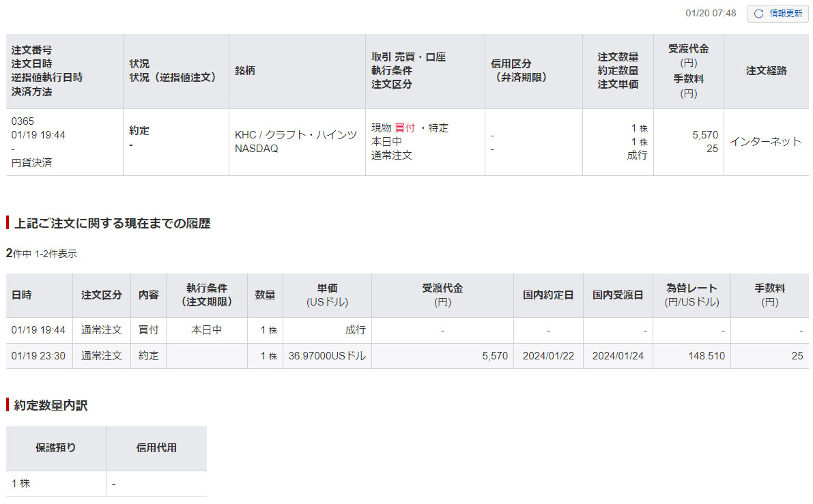The image size is (813, 504).
Task: Click the 円貨決済 settlement method text
Action: coord(31,163)
